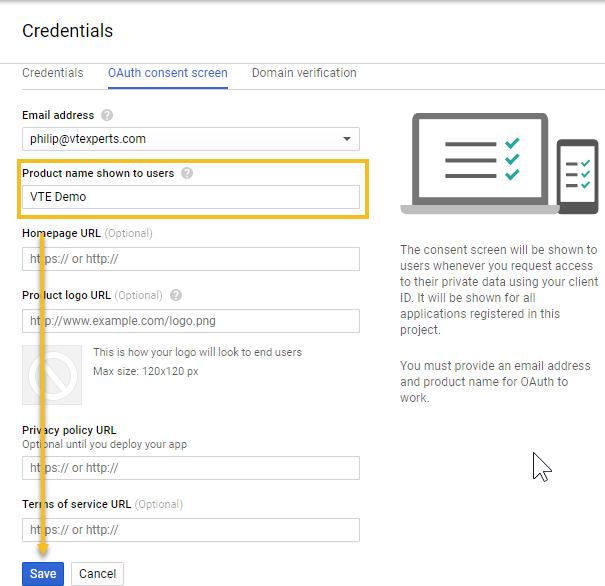Click the help icon beside Product logo URL

pos(176,295)
